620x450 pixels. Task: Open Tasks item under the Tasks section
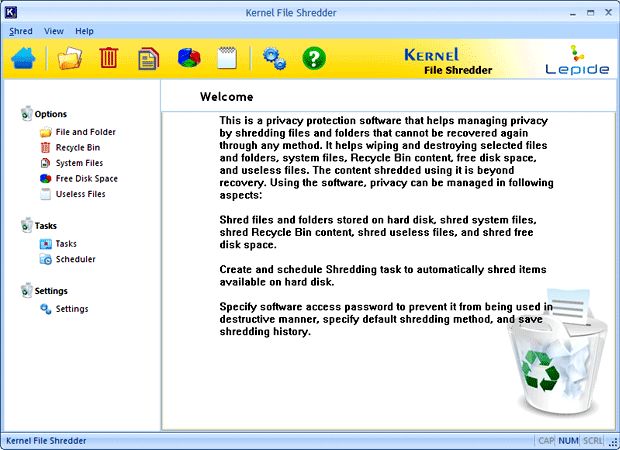66,243
